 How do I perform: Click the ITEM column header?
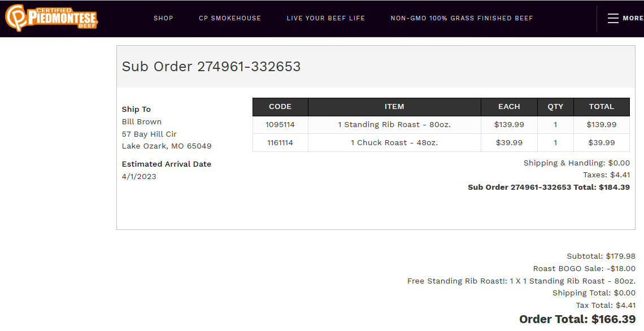pyautogui.click(x=394, y=107)
